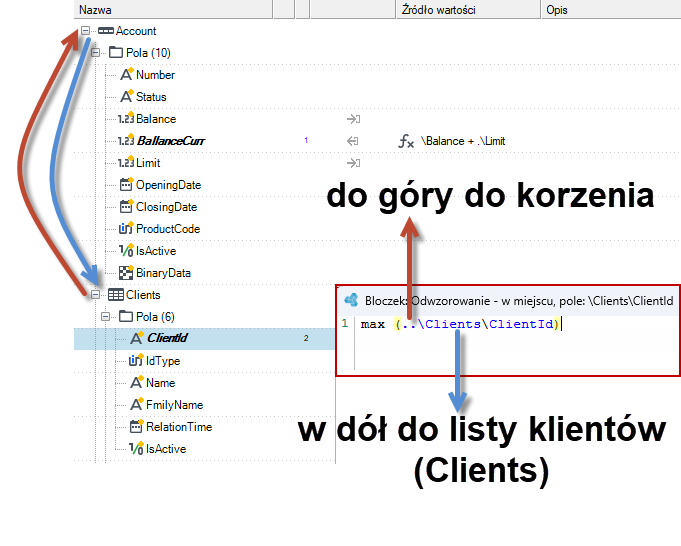The image size is (681, 546).
Task: Collapse the Account root node
Action: click(x=86, y=30)
